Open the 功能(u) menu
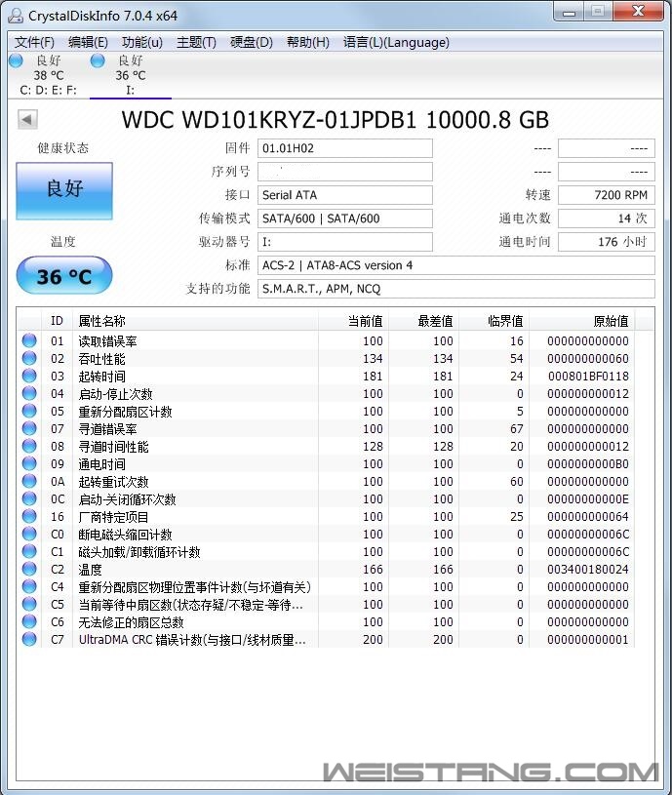Screen dimensions: 672x795 [x=142, y=42]
